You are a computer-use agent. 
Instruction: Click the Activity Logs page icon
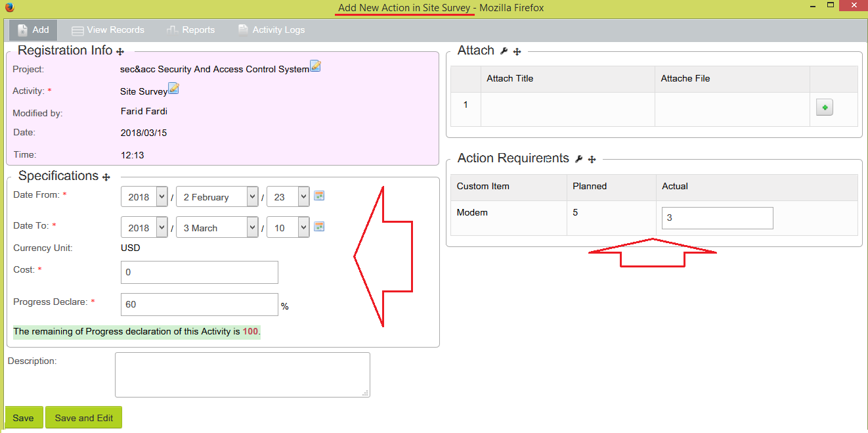243,30
